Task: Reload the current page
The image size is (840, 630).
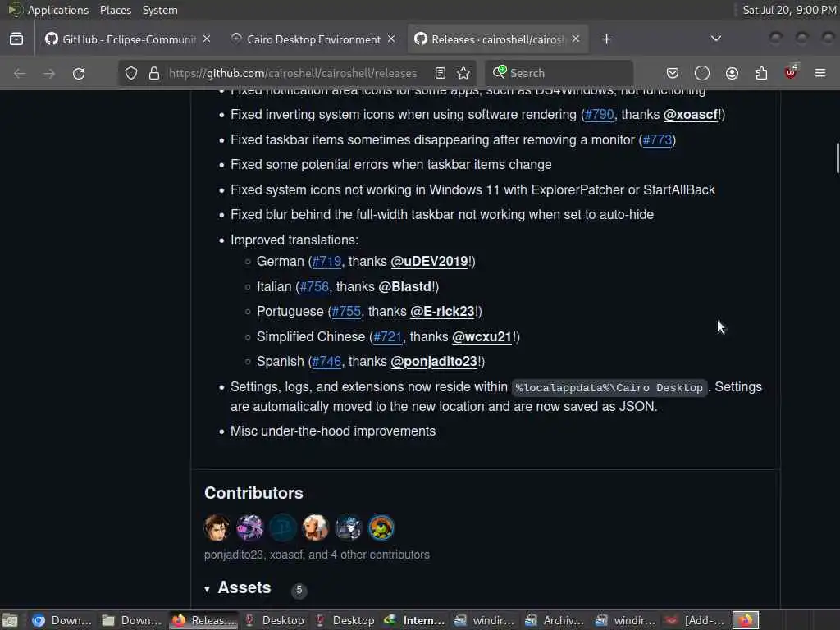Action: click(79, 73)
